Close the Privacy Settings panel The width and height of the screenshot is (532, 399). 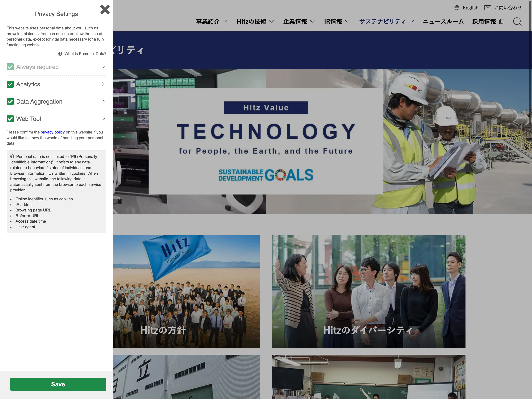click(x=105, y=10)
